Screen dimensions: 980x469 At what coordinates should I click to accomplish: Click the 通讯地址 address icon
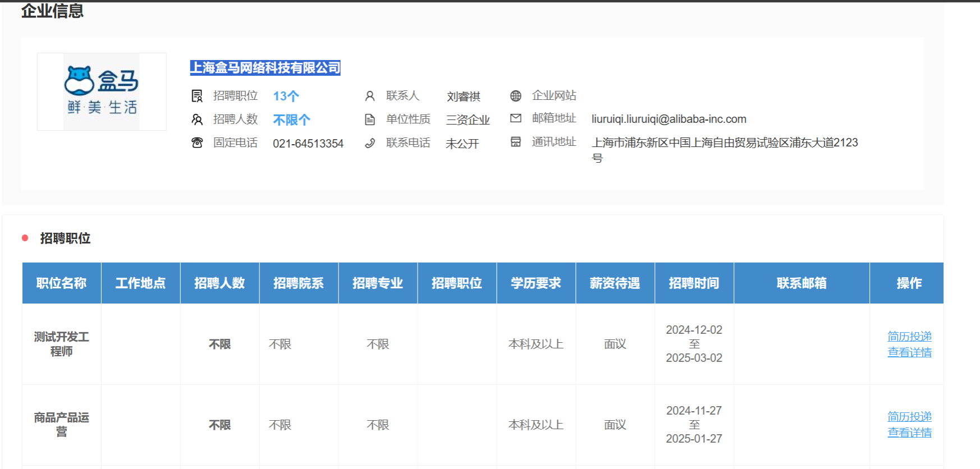(516, 142)
